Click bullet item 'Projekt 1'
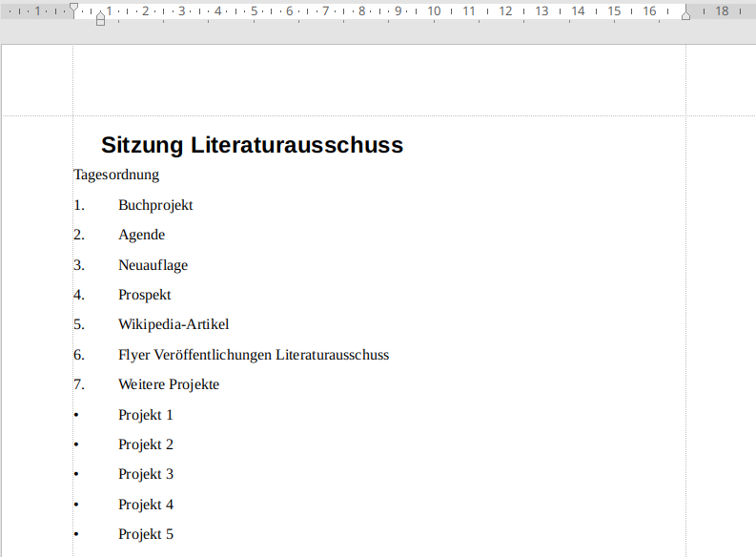The image size is (756, 557). (x=146, y=415)
